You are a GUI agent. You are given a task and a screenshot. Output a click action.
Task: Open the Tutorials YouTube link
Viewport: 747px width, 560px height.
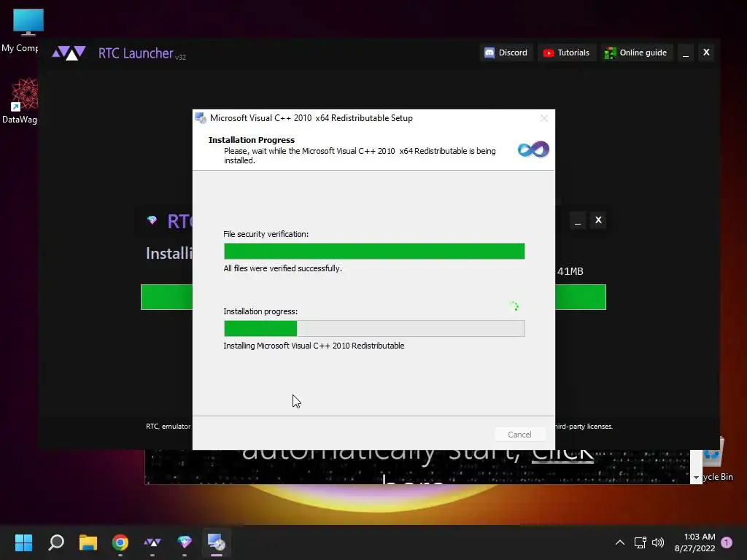click(566, 52)
